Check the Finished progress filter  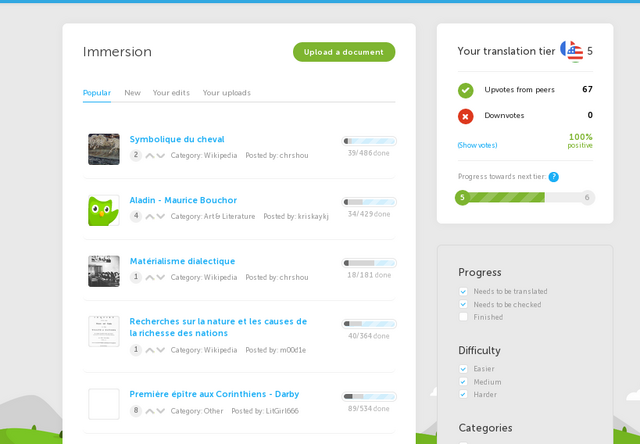[x=463, y=317]
